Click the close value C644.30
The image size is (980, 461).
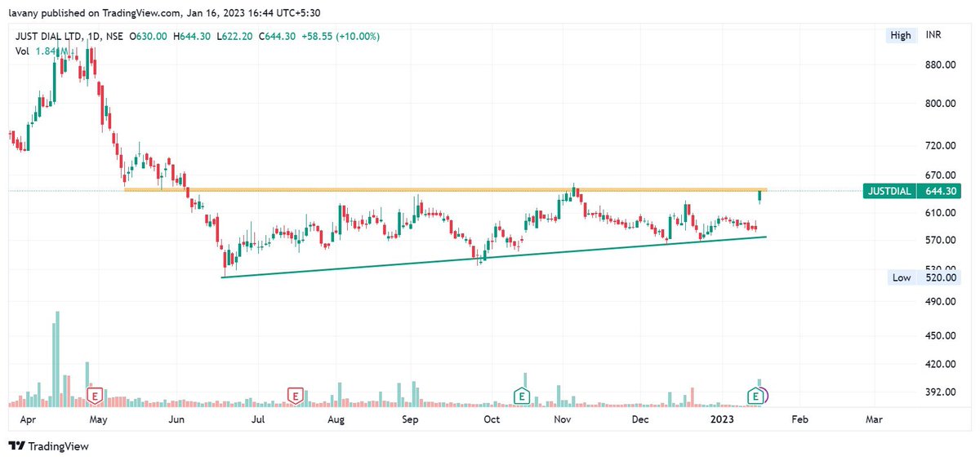pyautogui.click(x=278, y=37)
